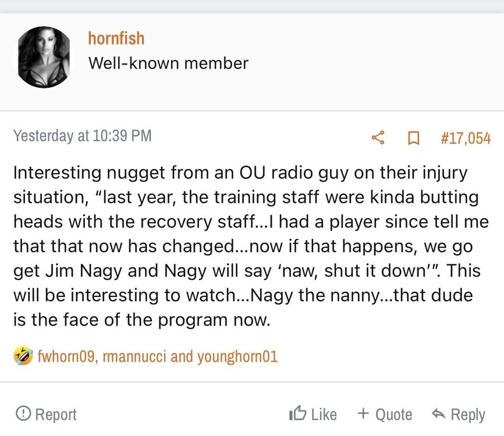Click the thumbs-up icon beside Like
504x436 pixels.
tap(297, 414)
